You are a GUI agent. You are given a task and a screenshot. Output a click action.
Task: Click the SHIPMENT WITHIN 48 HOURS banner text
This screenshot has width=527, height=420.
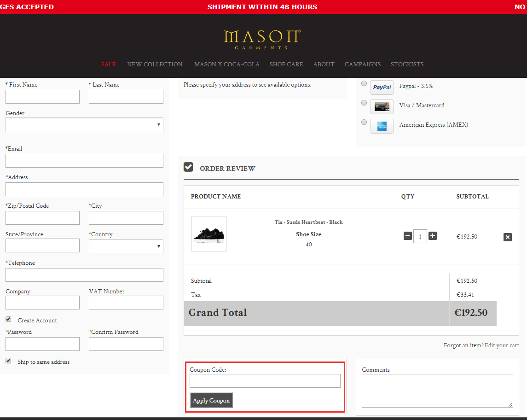(262, 7)
